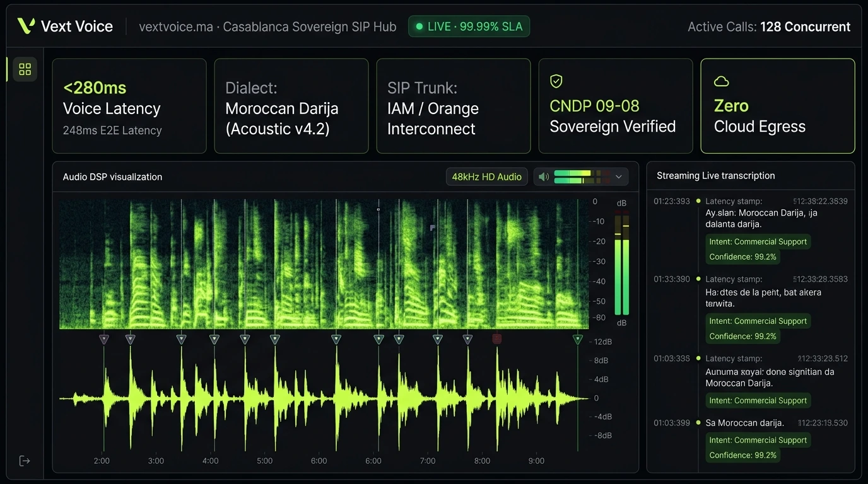Select the red timeline marker above waveform
Viewport: 868px width, 484px height.
pos(496,339)
